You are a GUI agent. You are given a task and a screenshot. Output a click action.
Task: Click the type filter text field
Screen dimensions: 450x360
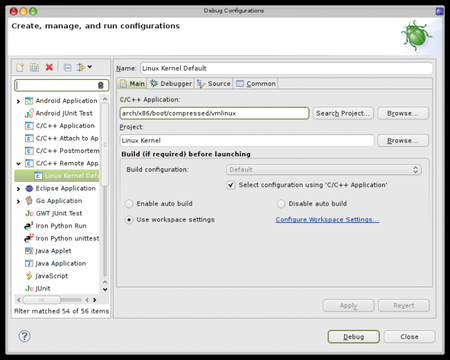pyautogui.click(x=57, y=85)
